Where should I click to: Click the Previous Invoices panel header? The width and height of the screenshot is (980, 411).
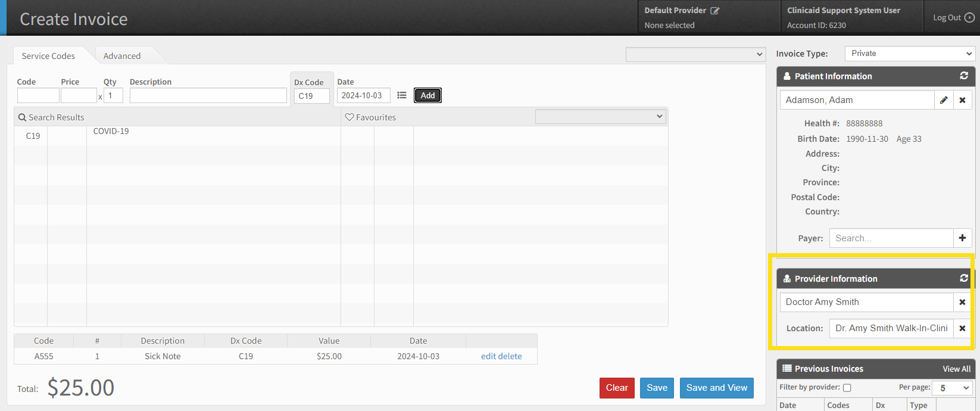click(876, 369)
